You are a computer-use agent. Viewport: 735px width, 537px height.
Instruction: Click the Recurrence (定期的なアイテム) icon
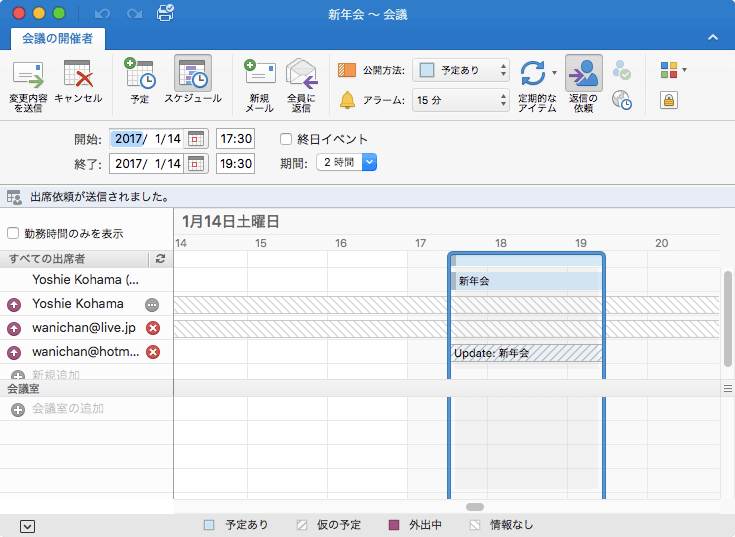coord(533,73)
